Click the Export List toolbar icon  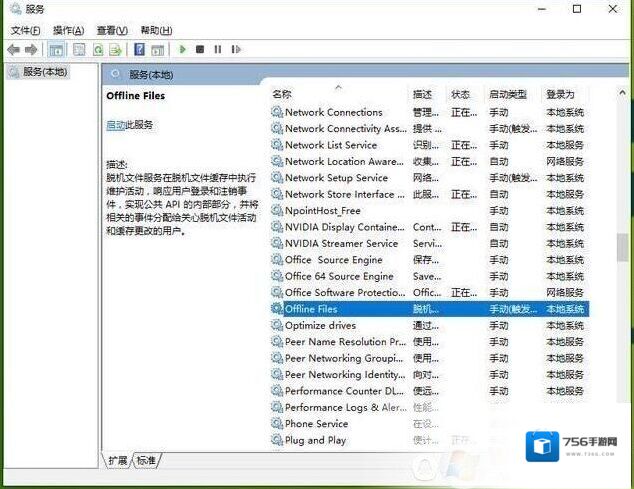point(117,49)
